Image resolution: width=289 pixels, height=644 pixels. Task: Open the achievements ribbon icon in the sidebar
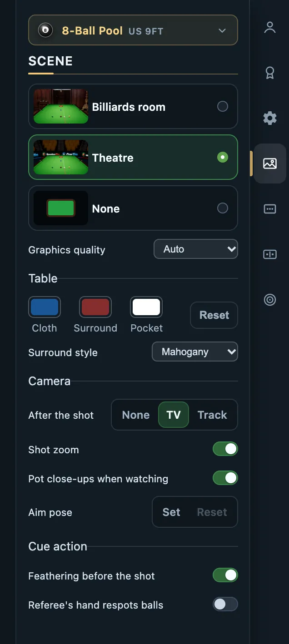point(270,73)
